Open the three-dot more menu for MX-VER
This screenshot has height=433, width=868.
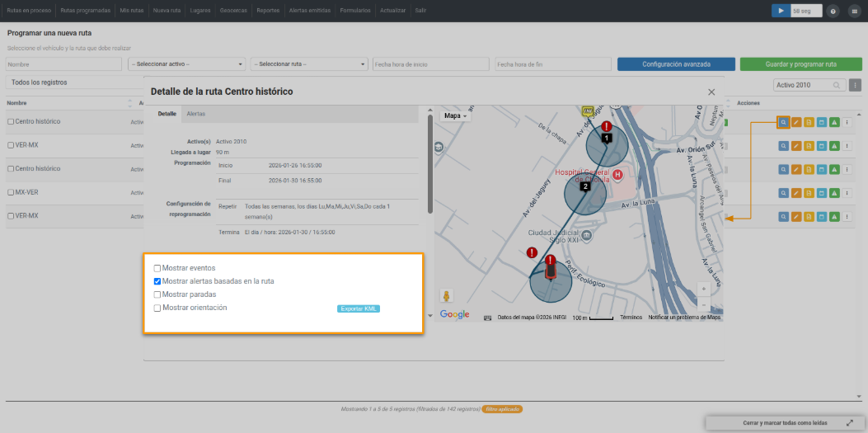[x=847, y=193]
